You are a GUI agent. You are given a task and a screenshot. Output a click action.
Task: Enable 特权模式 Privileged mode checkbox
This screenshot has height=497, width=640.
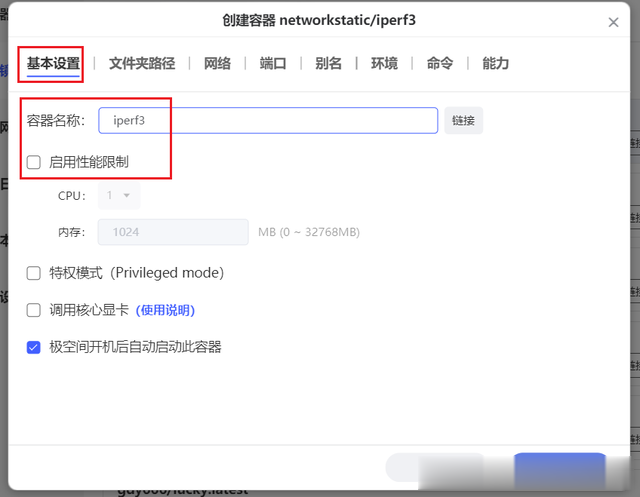(33, 273)
